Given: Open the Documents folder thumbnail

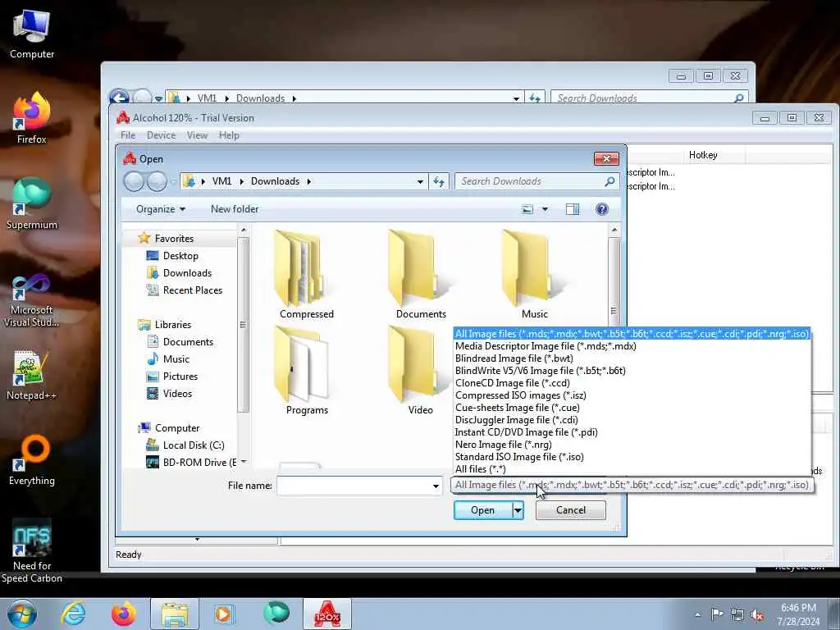Looking at the screenshot, I should pyautogui.click(x=421, y=274).
